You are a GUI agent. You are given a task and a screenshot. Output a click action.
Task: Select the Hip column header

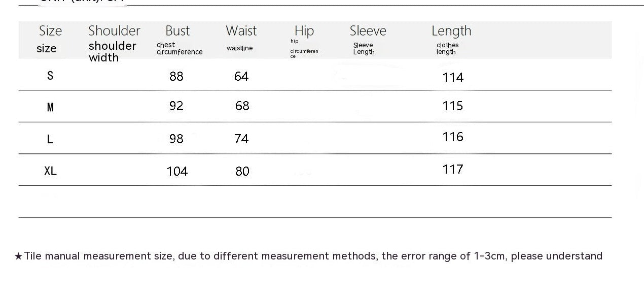point(304,31)
